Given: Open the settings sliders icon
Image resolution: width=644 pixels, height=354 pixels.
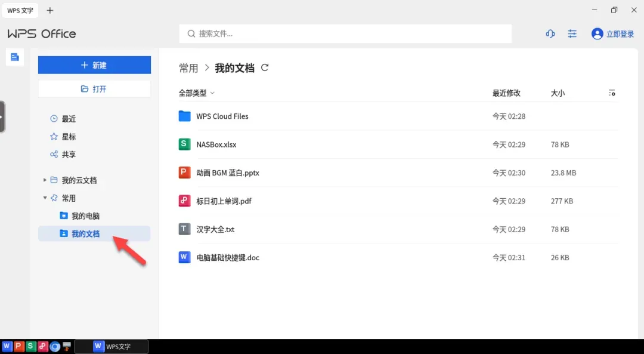Looking at the screenshot, I should tap(572, 33).
